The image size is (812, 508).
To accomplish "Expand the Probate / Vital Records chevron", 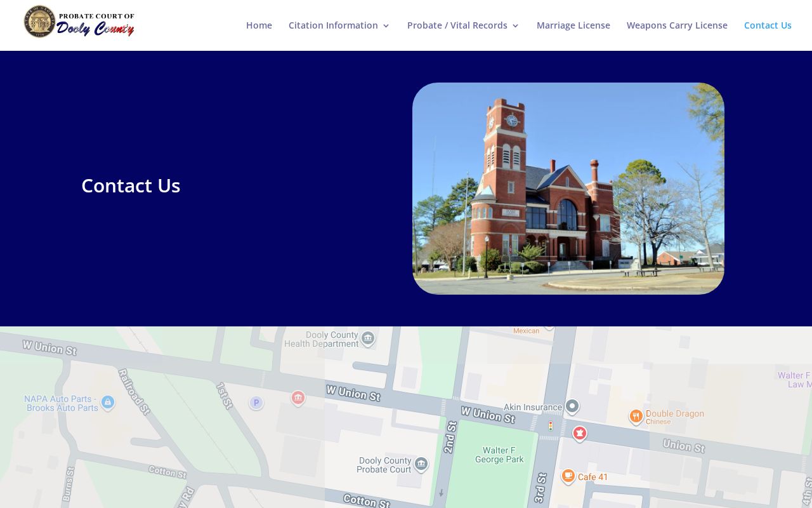I will coord(515,26).
